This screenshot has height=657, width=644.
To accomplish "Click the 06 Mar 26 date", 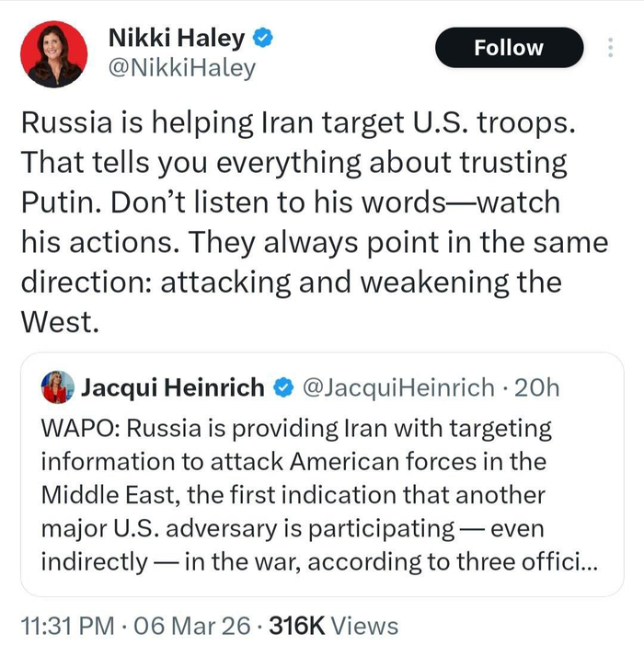I will [x=191, y=627].
